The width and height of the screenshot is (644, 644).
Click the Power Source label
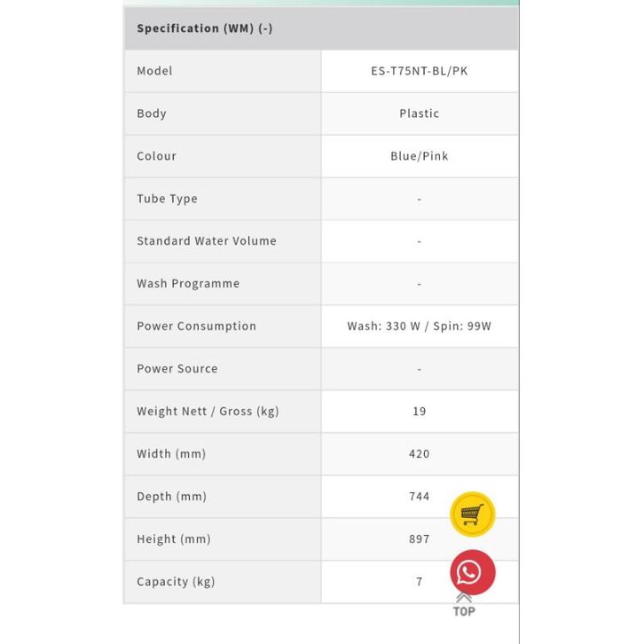177,369
